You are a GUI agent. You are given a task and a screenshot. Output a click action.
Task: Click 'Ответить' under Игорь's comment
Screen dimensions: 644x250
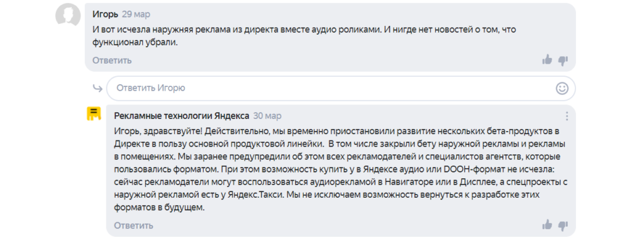(x=112, y=60)
